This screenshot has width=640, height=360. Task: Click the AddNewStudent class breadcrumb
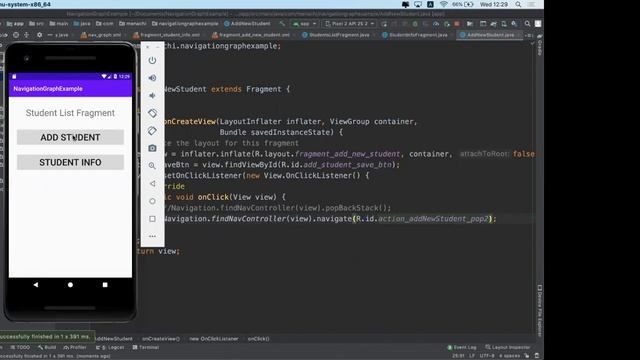(247, 24)
